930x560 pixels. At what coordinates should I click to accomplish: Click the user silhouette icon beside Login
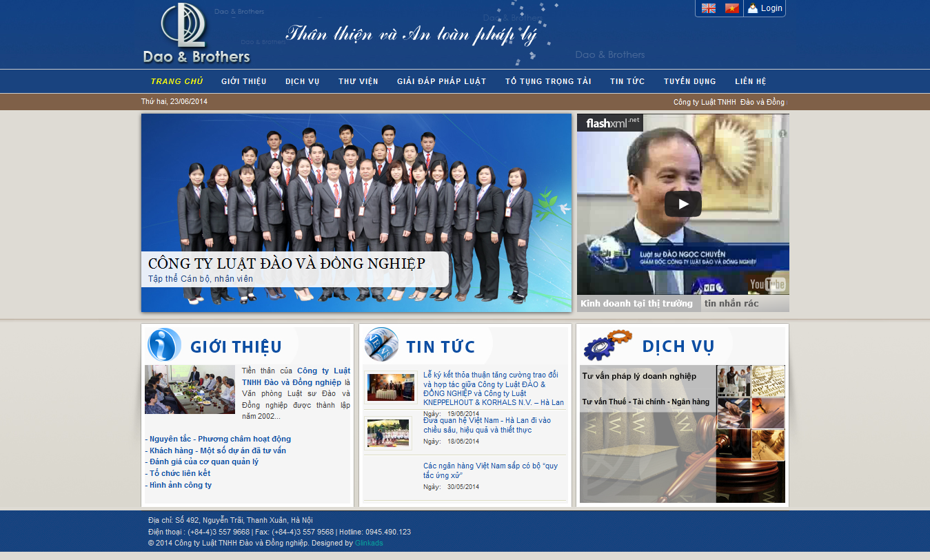pos(751,8)
